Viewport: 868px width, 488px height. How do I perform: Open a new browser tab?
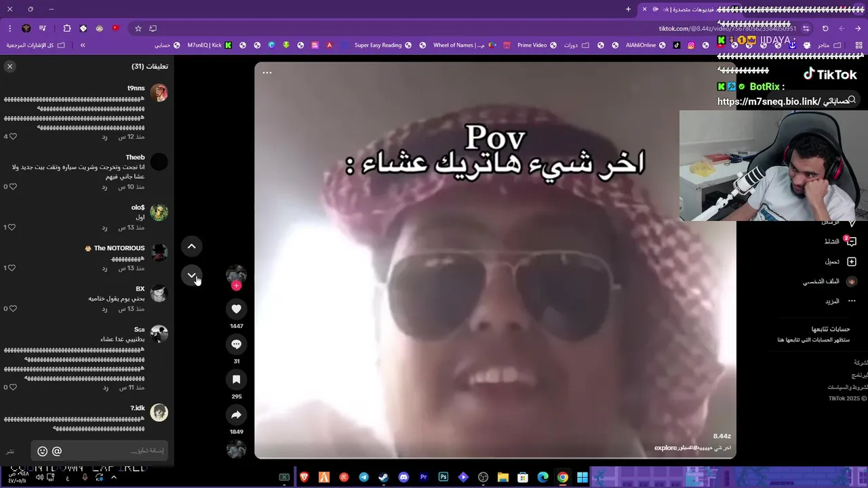[628, 9]
